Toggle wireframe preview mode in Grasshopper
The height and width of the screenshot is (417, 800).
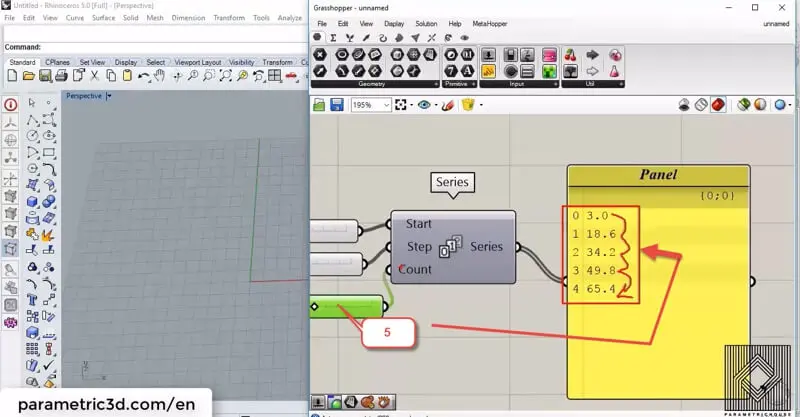[x=701, y=105]
